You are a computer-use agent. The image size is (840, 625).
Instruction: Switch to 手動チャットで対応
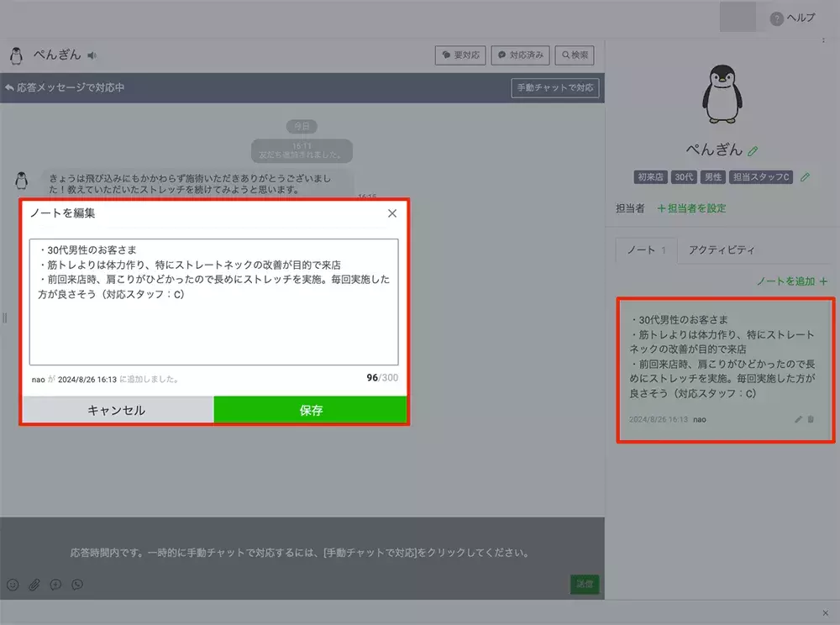point(554,87)
